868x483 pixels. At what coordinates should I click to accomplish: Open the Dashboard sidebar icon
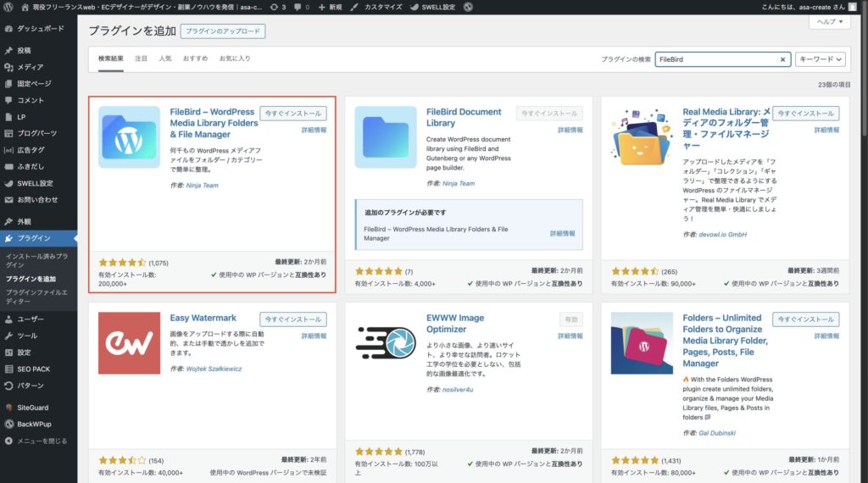pyautogui.click(x=8, y=29)
